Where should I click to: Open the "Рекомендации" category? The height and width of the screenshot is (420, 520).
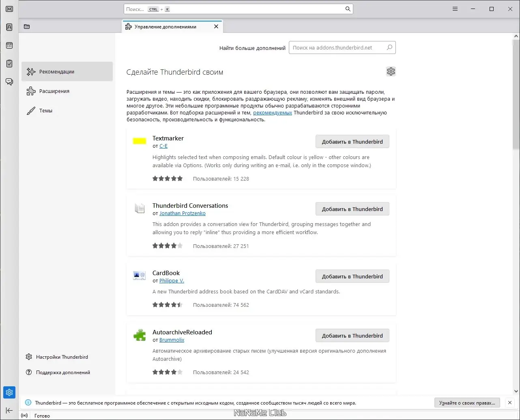pyautogui.click(x=67, y=71)
